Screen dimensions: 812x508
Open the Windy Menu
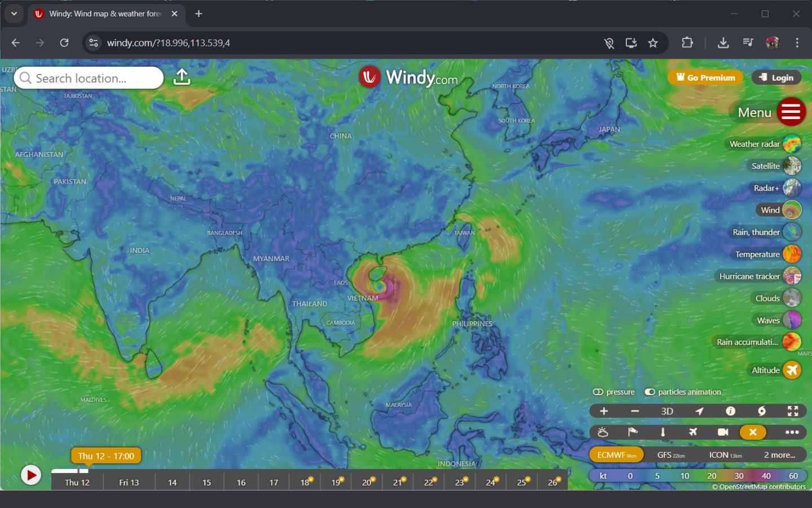tap(791, 112)
